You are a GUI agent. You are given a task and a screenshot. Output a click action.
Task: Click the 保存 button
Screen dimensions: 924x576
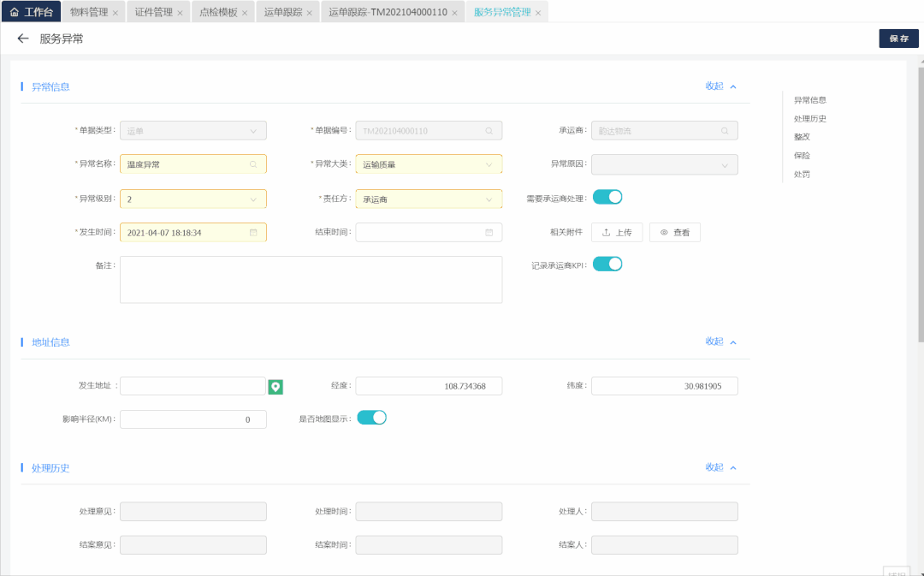click(x=898, y=39)
